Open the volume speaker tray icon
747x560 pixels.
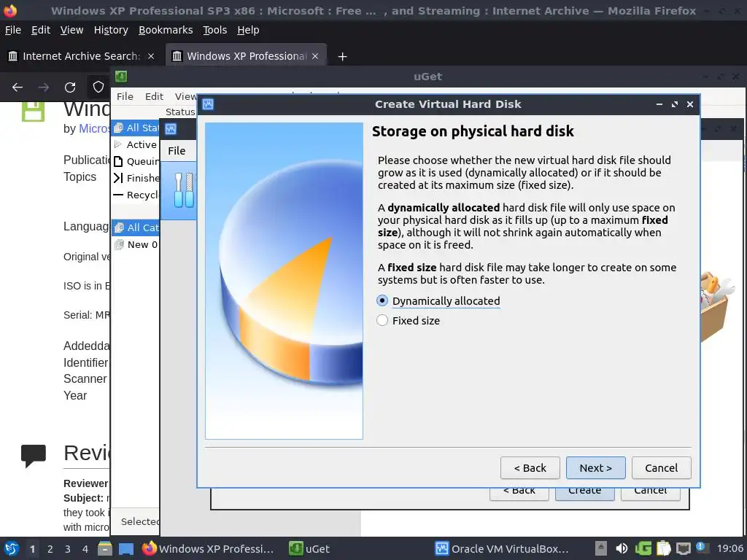click(x=622, y=549)
